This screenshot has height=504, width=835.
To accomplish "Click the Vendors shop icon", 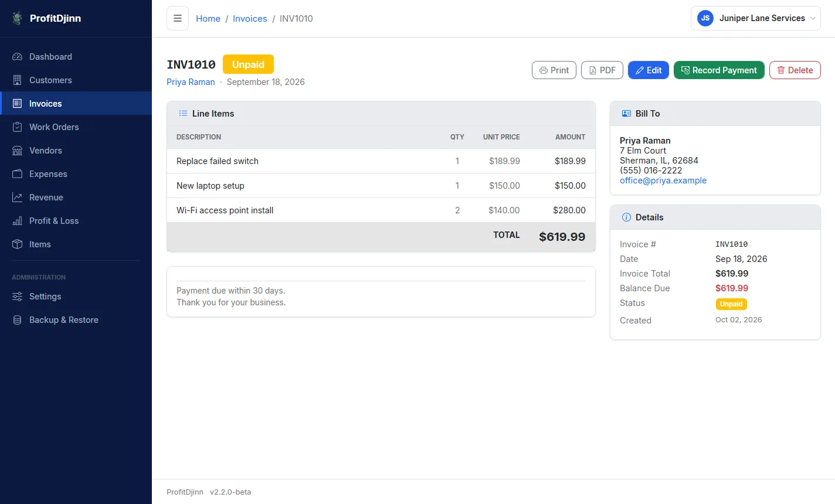I will coord(18,151).
